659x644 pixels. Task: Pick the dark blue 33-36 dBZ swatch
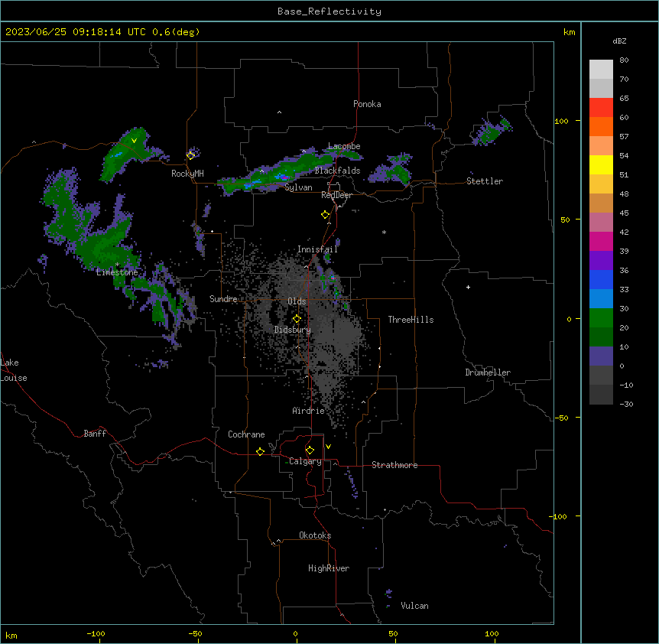(601, 279)
